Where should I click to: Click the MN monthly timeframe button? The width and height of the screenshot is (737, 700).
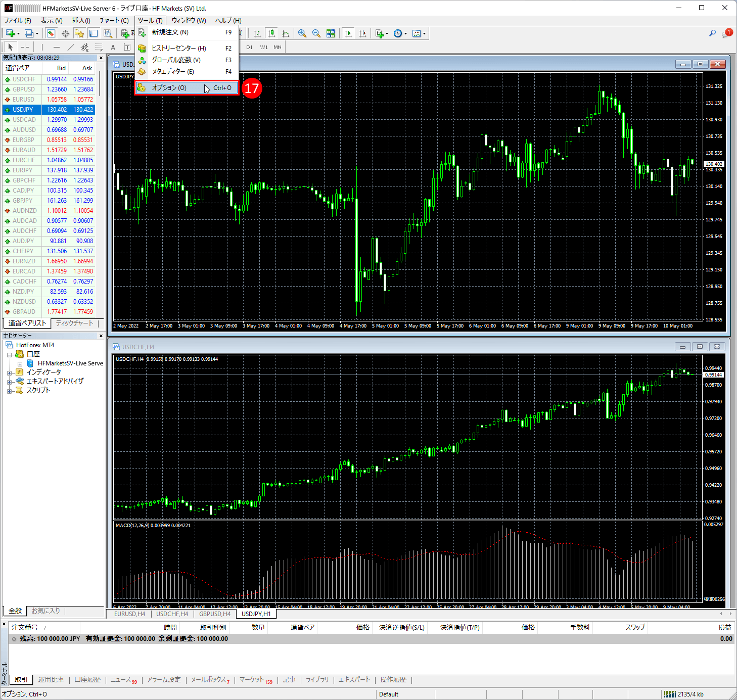click(x=278, y=47)
